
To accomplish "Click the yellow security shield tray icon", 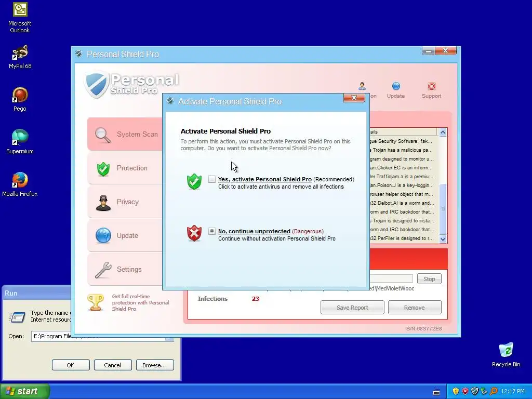I will (456, 391).
